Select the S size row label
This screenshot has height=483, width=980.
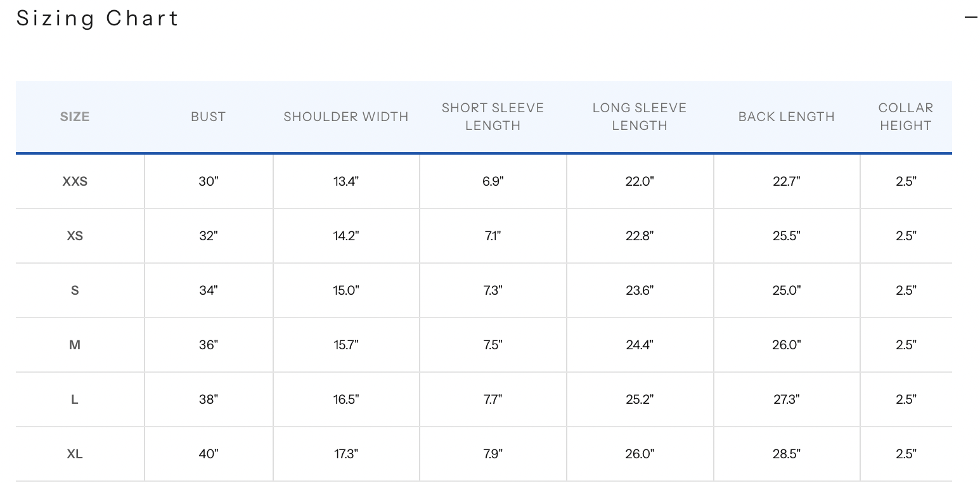(x=75, y=290)
